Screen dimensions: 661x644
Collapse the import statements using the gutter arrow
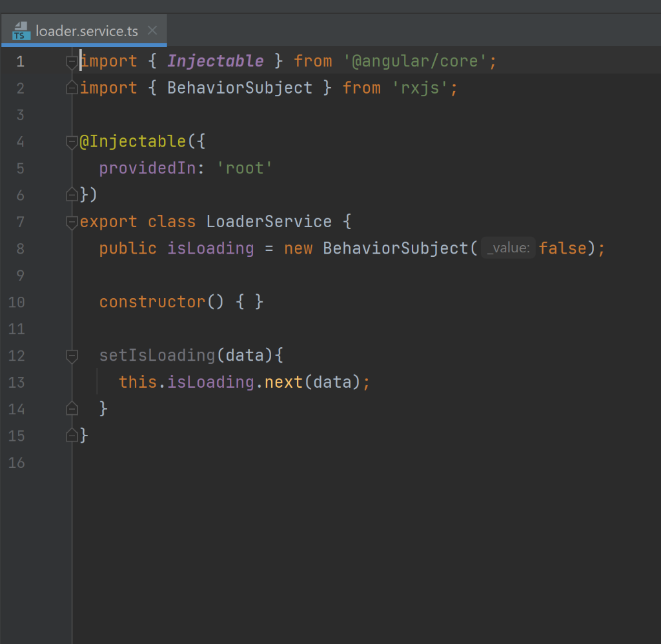point(71,61)
